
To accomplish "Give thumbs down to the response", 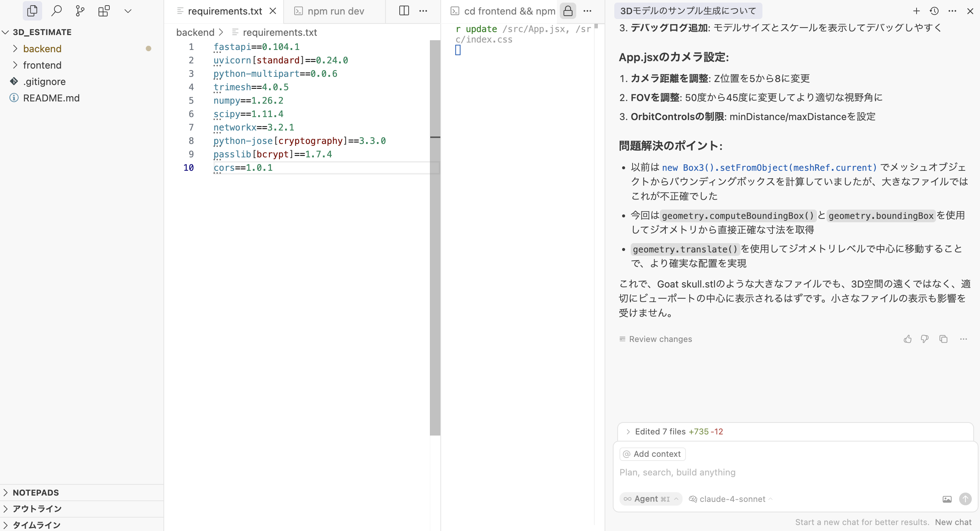I will tap(925, 339).
